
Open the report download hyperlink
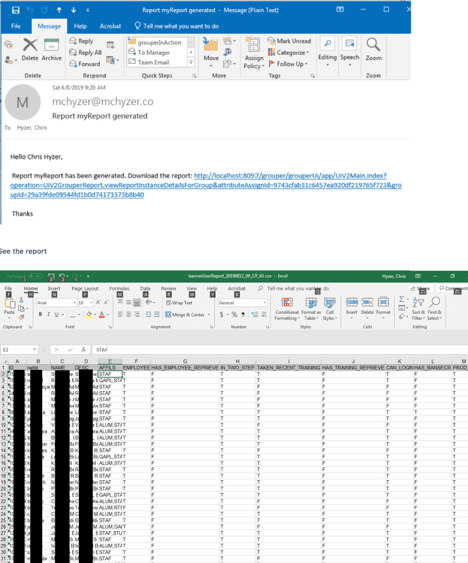click(206, 185)
